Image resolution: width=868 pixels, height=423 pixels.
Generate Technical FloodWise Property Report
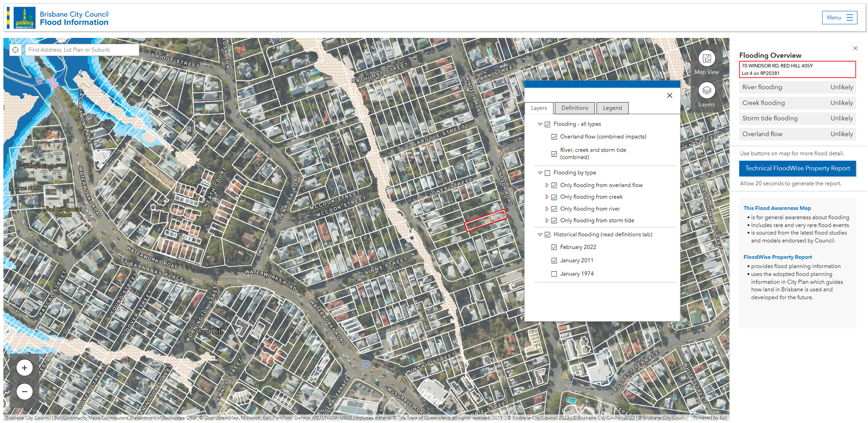tap(797, 169)
